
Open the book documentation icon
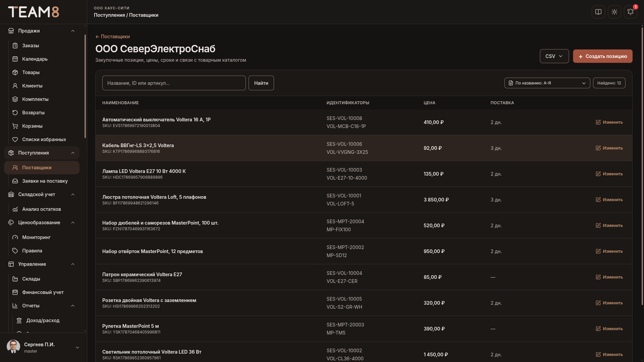pos(598,12)
